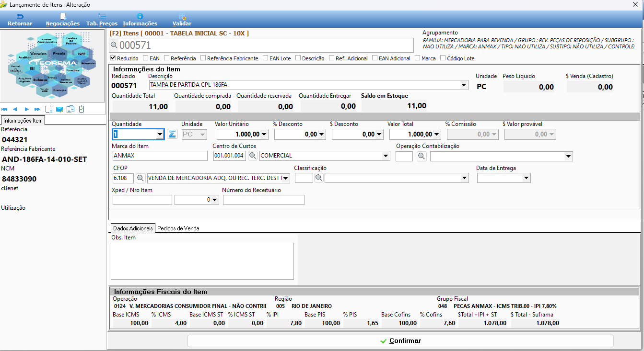
Task: Click the magnifier beside Centro de Custos code
Action: (x=252, y=156)
